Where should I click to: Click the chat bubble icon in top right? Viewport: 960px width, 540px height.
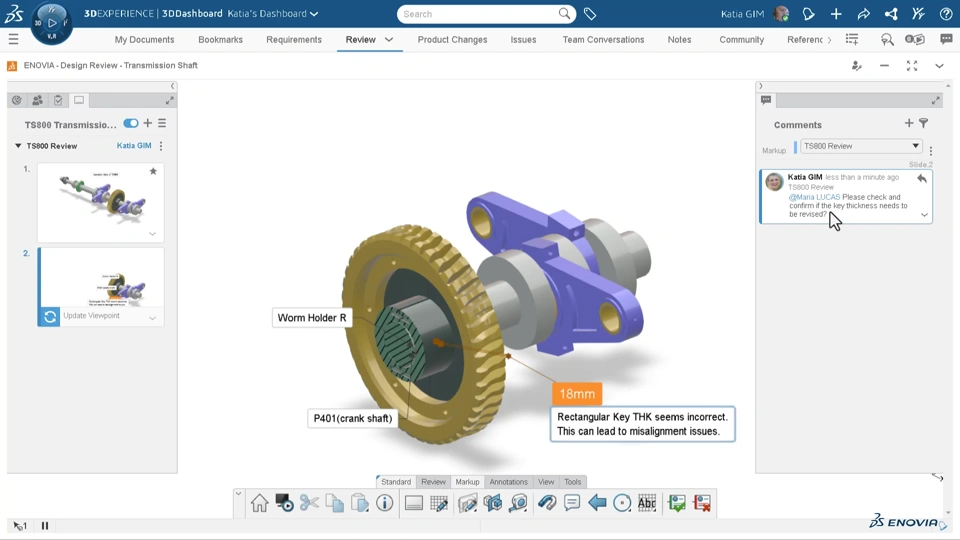[x=946, y=39]
